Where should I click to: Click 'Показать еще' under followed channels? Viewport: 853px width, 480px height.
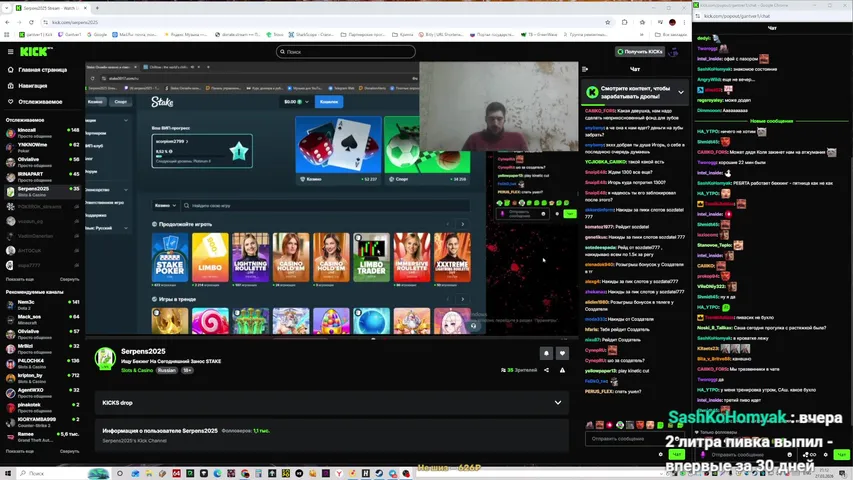(x=20, y=279)
